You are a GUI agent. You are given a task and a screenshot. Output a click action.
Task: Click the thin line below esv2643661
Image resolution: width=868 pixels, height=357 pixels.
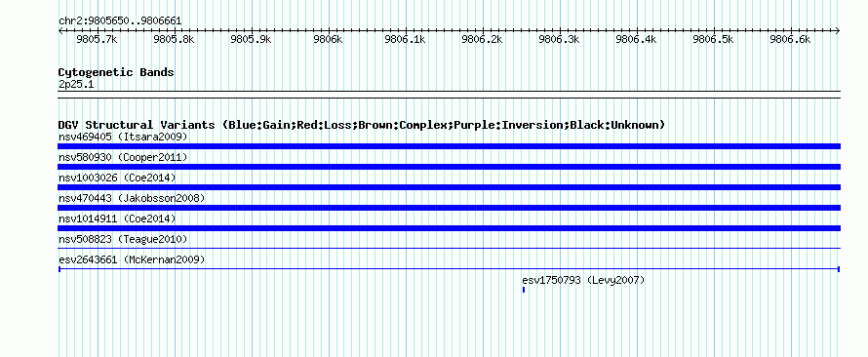tap(450, 269)
